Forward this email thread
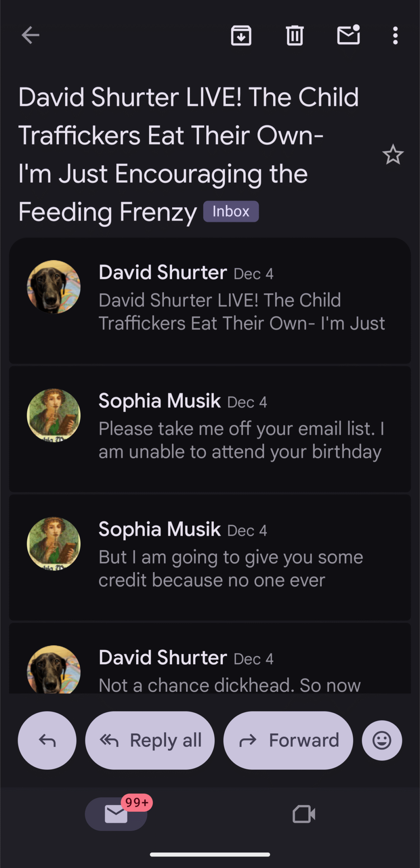The height and width of the screenshot is (868, 420). pos(288,741)
